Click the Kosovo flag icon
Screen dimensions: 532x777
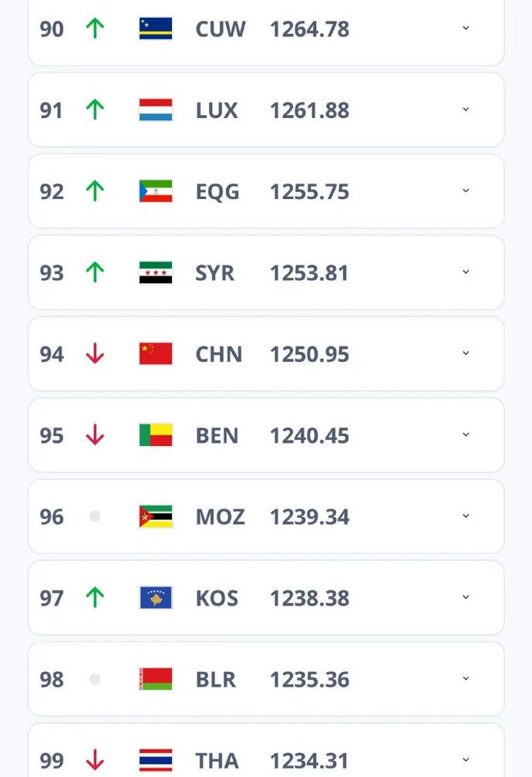pos(156,598)
